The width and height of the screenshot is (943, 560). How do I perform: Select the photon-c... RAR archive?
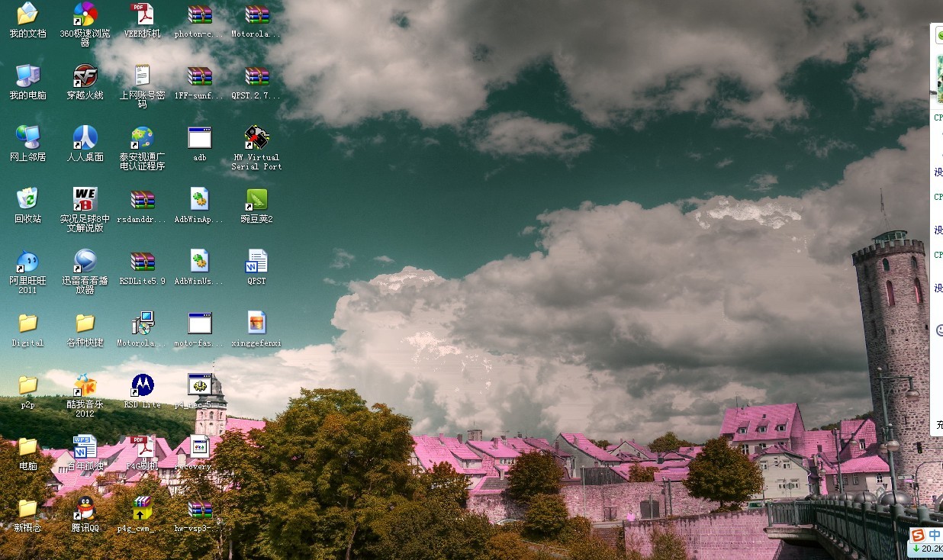tap(199, 13)
